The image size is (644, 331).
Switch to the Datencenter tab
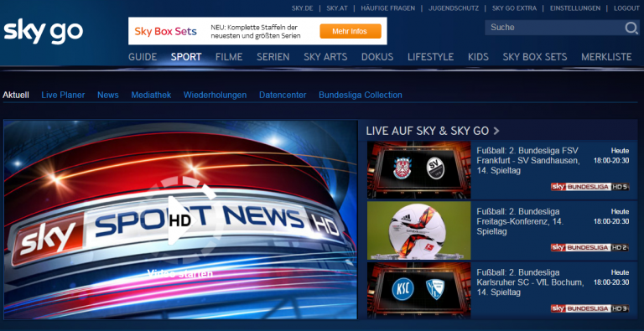(x=283, y=96)
